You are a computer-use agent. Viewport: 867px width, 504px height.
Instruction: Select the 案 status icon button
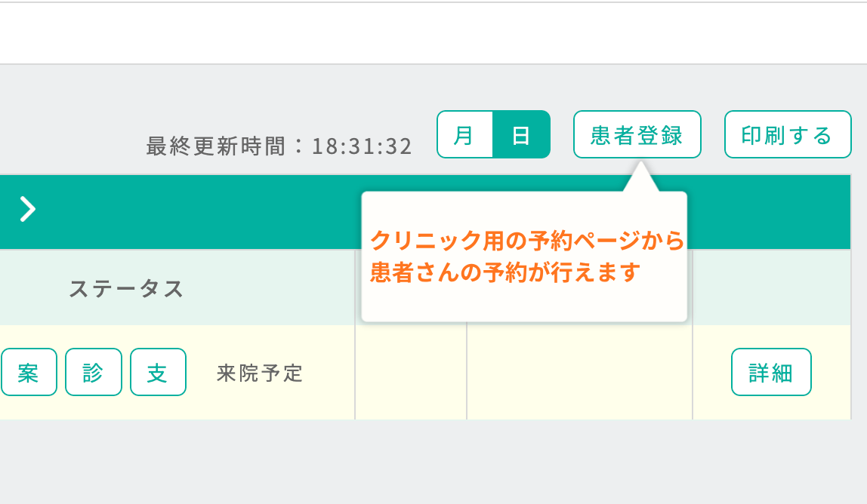(29, 372)
